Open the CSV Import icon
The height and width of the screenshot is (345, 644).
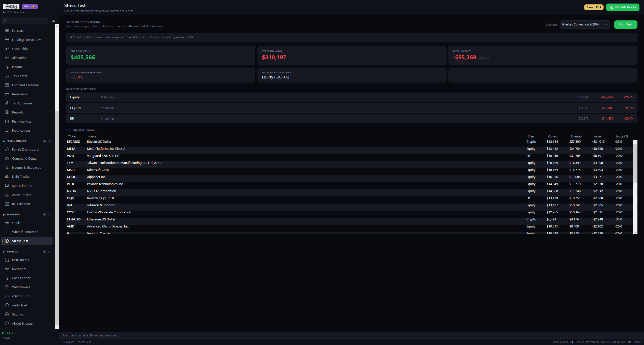tap(7, 296)
